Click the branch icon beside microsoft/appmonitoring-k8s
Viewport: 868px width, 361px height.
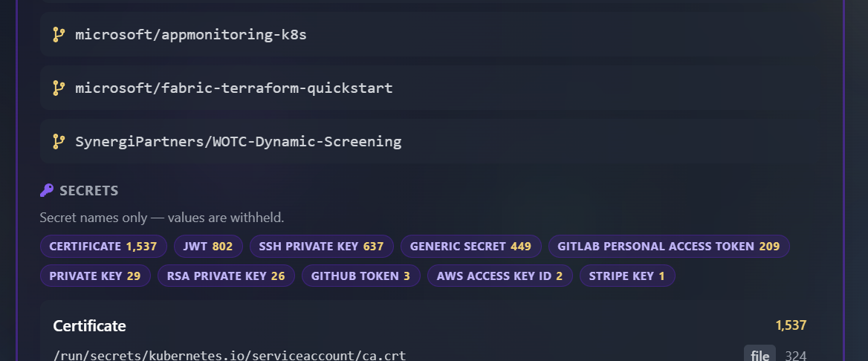tap(59, 35)
